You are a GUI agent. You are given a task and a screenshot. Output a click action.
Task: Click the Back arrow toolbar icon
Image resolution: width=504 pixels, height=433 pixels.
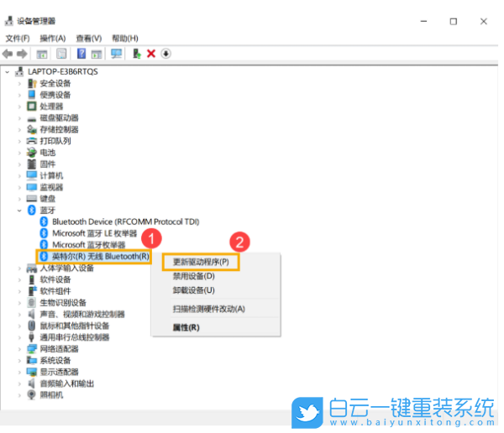[8, 54]
